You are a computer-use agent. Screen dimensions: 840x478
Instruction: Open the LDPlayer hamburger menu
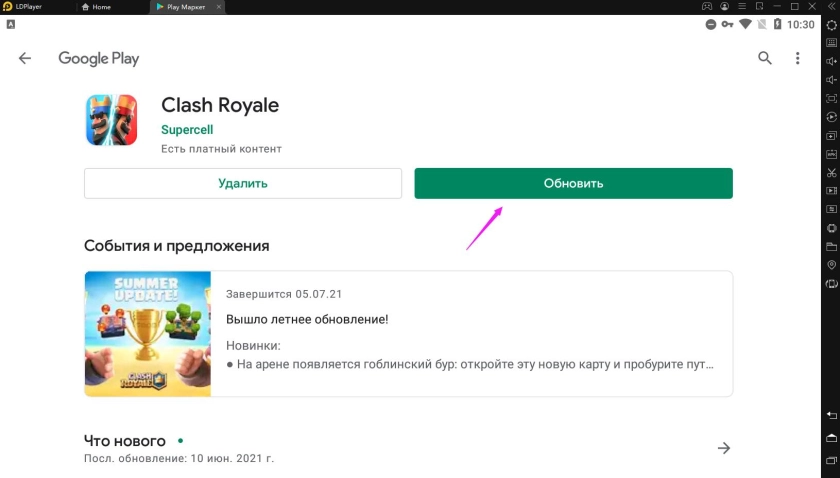click(742, 6)
